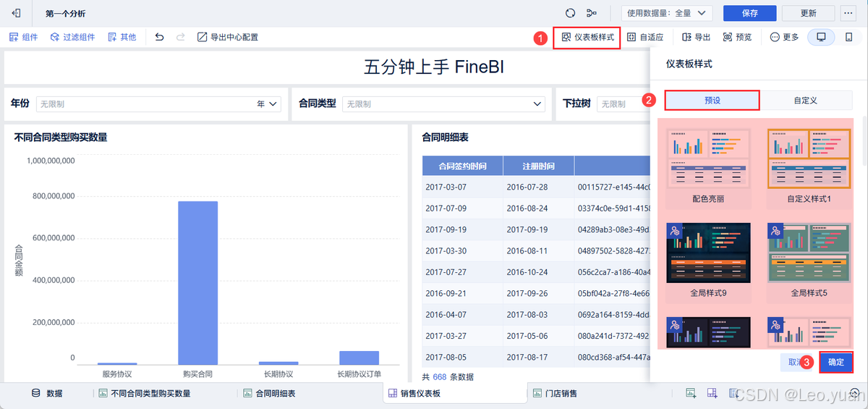
Task: Click the 保存 button
Action: tap(749, 13)
